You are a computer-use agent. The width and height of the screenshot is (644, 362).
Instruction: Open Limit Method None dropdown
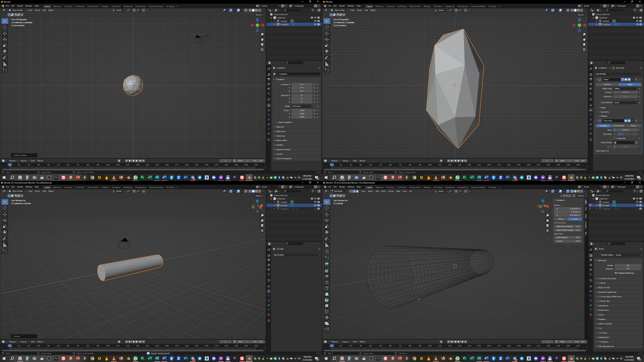pos(626,103)
